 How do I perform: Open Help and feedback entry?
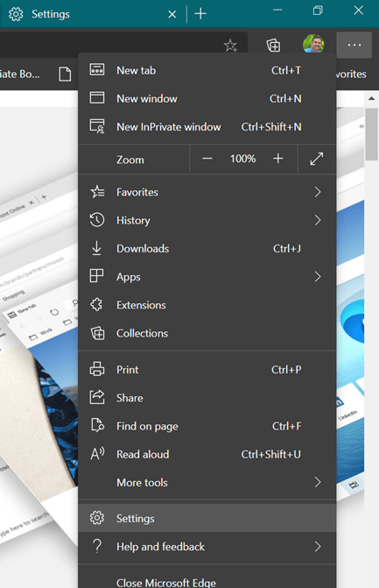click(207, 546)
